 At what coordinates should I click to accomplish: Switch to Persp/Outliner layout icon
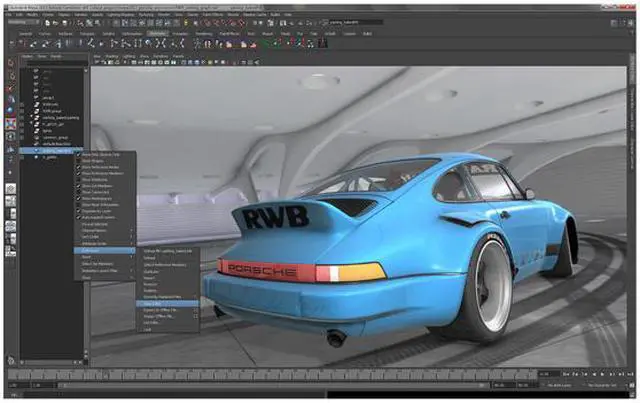point(11,214)
